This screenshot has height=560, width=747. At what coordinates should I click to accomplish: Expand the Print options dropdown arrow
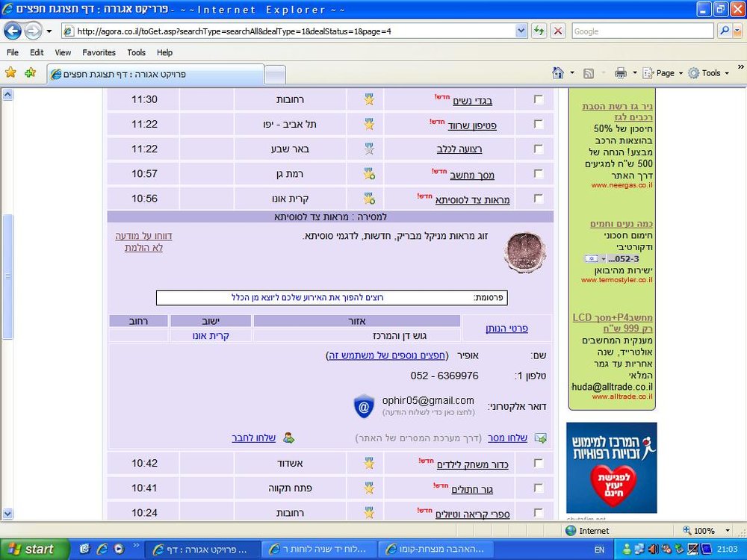634,73
